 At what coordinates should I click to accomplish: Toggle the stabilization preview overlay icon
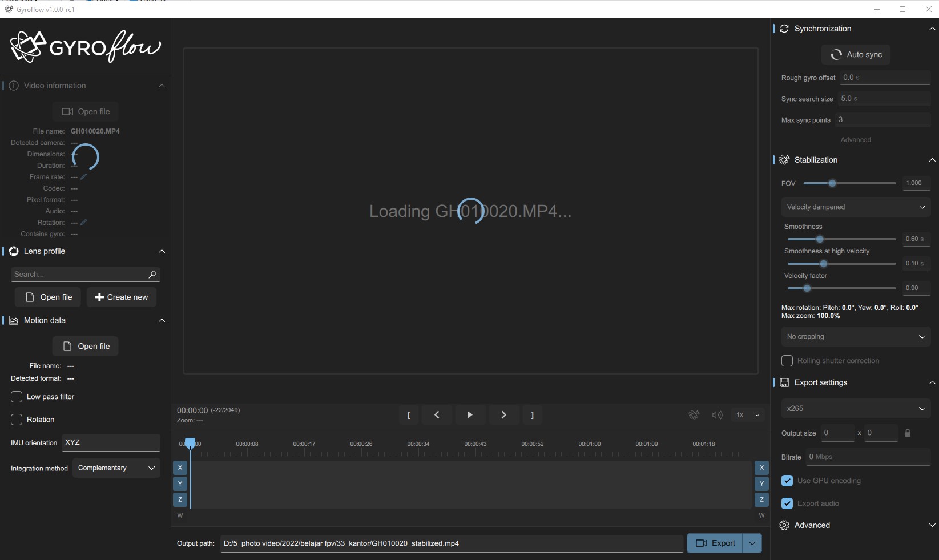click(x=694, y=415)
